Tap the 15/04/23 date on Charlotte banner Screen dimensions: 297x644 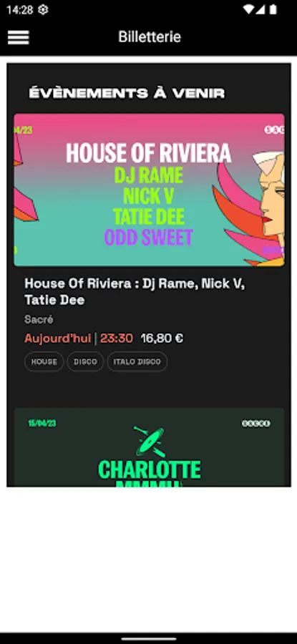[42, 423]
